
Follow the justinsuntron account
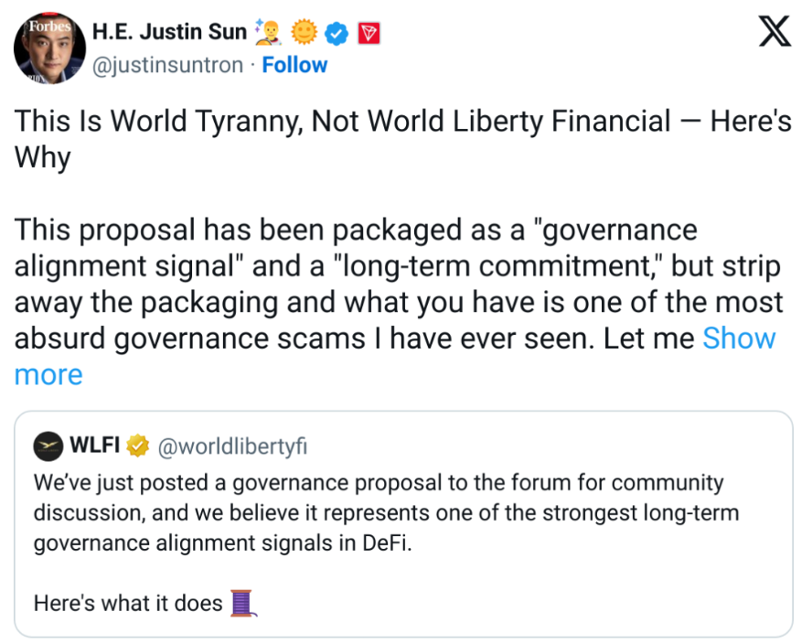[x=294, y=65]
